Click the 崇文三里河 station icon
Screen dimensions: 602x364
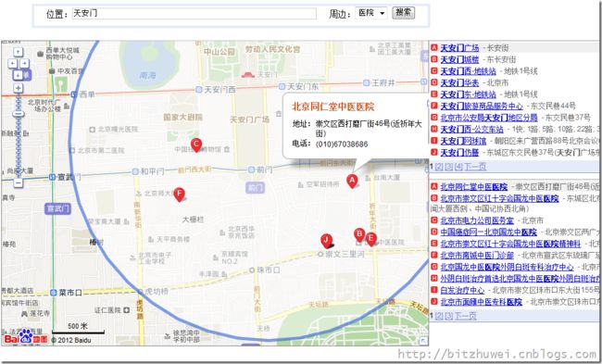point(320,254)
